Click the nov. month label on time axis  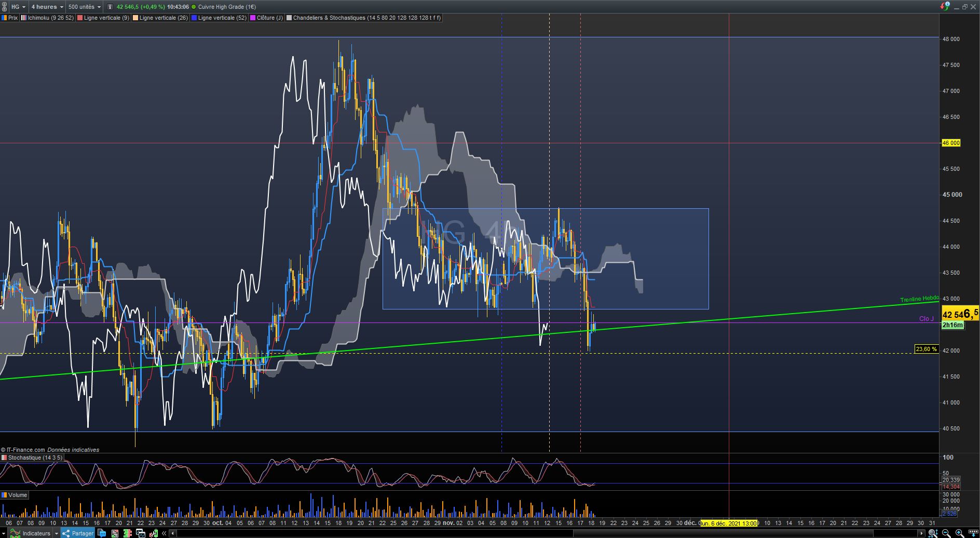pos(448,523)
